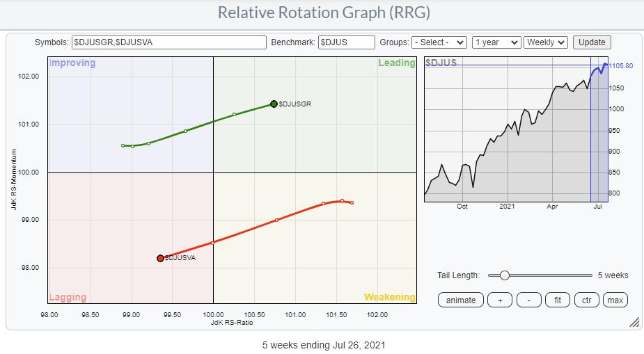
Task: Click the max button
Action: pyautogui.click(x=615, y=300)
